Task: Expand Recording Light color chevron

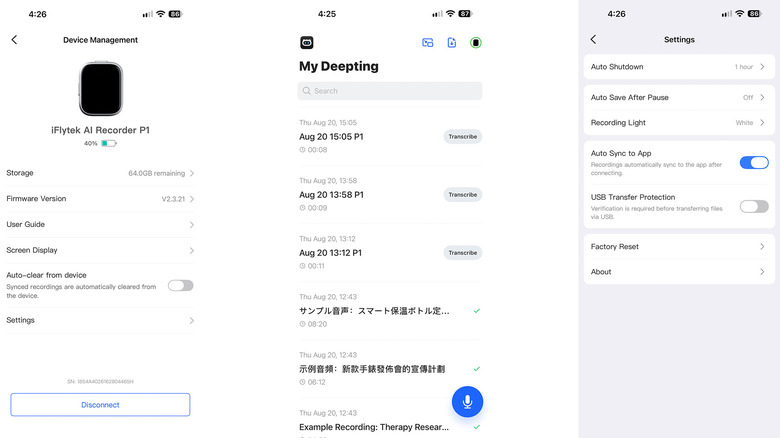Action: pos(762,122)
